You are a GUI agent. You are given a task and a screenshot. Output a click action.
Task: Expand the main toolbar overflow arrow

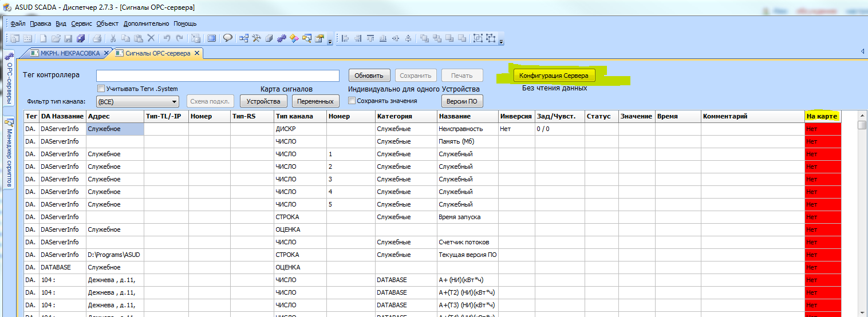[x=330, y=41]
